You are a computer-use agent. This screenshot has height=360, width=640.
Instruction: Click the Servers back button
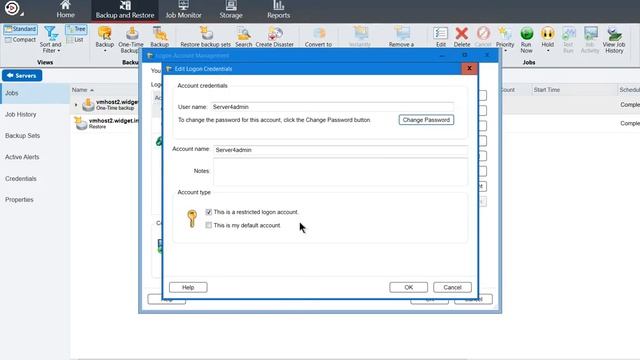(x=22, y=76)
